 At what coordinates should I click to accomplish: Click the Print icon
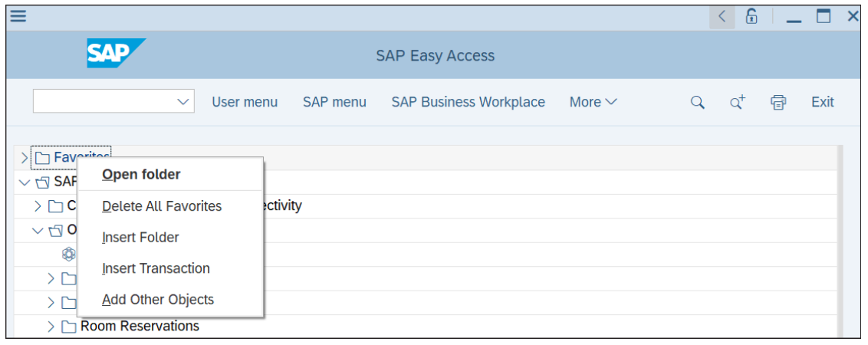778,103
